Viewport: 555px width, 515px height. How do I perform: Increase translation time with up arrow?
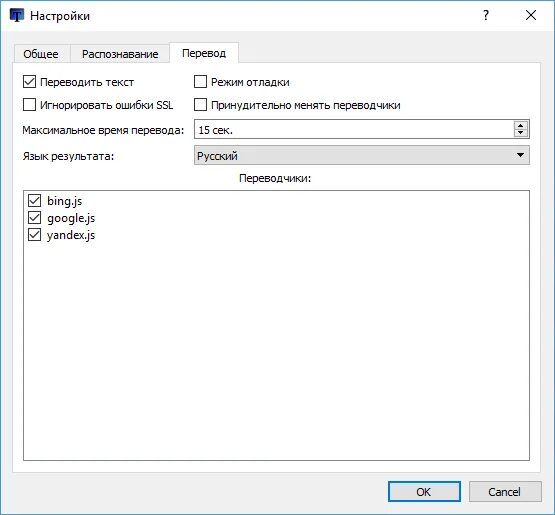pyautogui.click(x=520, y=125)
